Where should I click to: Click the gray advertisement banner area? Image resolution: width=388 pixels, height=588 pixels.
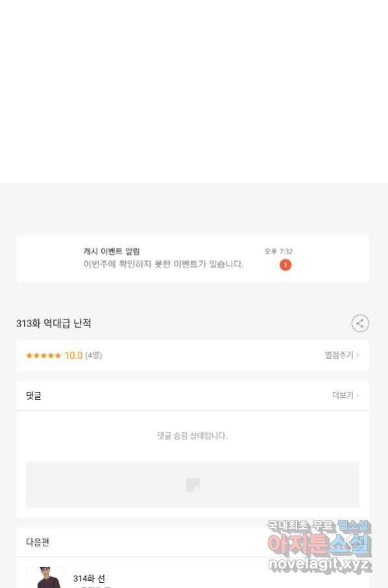coord(193,485)
